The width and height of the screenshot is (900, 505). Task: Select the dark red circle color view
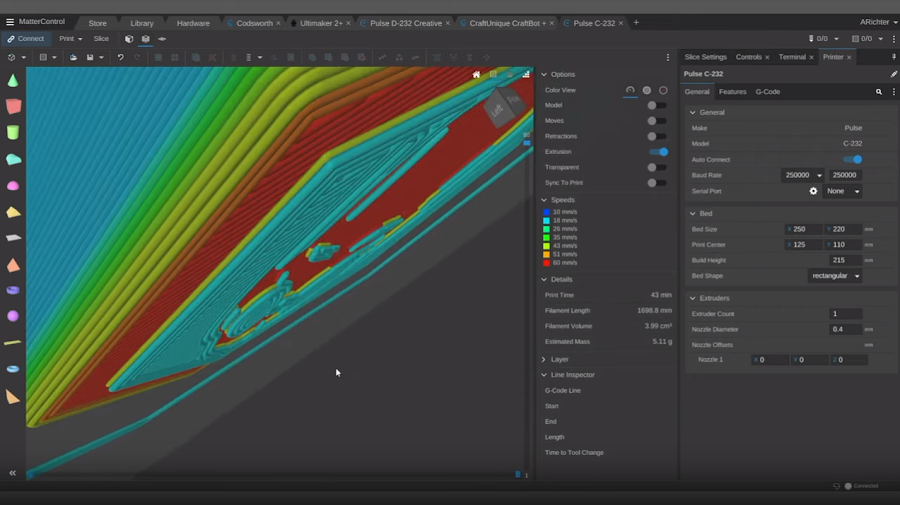(x=664, y=90)
